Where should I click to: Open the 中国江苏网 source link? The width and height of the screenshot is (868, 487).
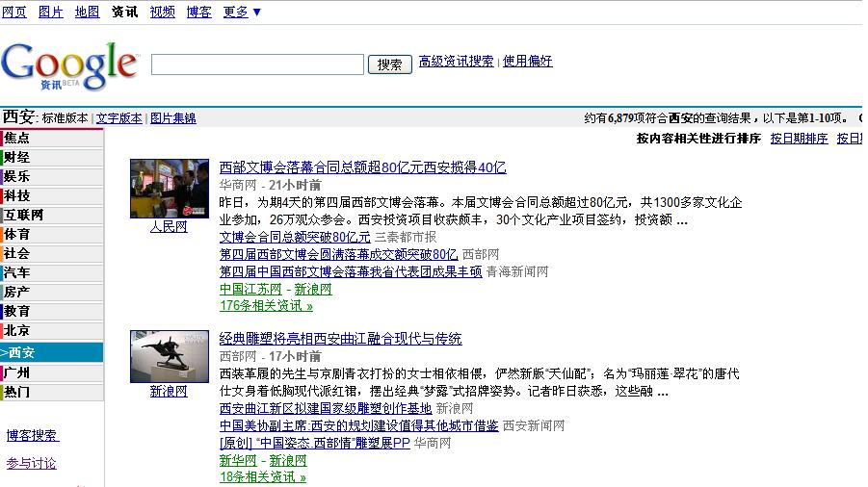pos(250,289)
